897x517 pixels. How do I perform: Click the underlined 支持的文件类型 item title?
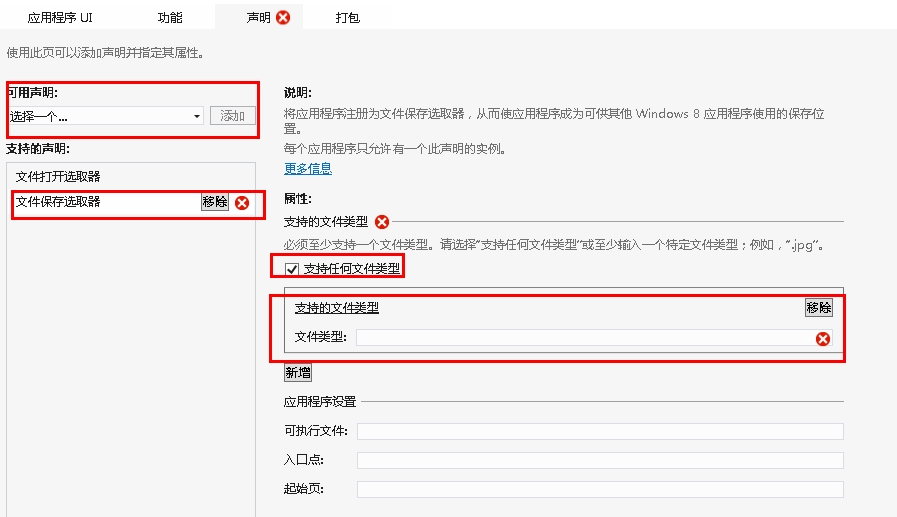pos(337,308)
